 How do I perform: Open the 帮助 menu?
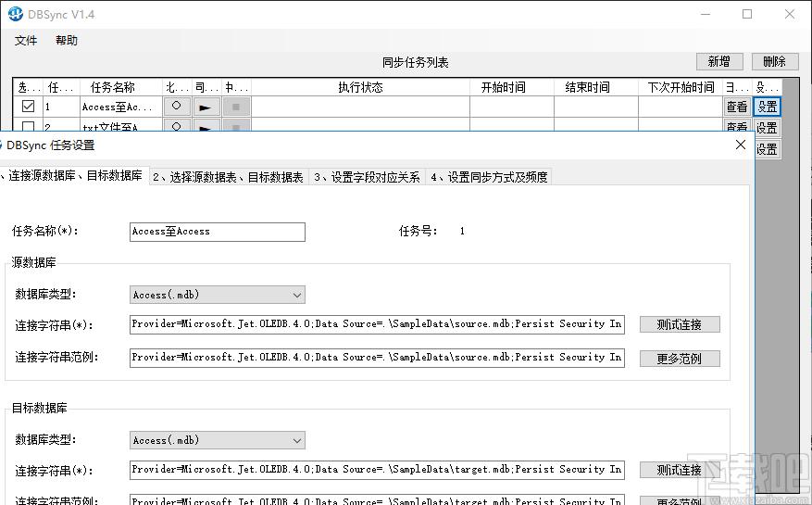67,41
